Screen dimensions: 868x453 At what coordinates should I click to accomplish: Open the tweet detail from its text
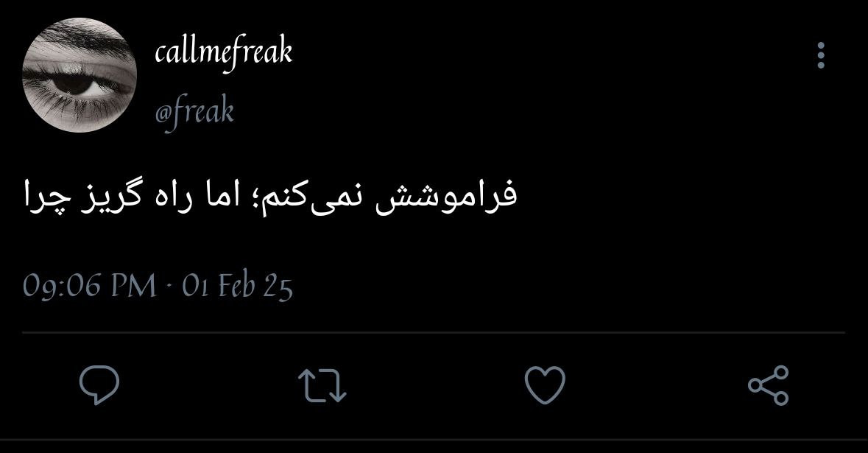[x=271, y=197]
